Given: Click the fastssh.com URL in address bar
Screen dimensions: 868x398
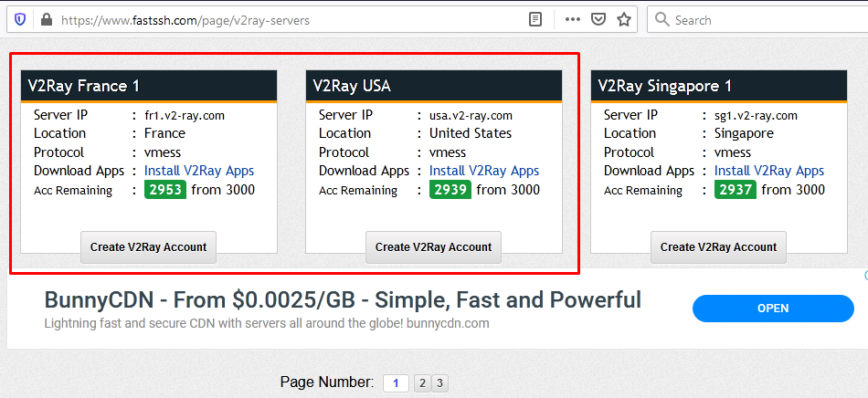Looking at the screenshot, I should tap(185, 20).
